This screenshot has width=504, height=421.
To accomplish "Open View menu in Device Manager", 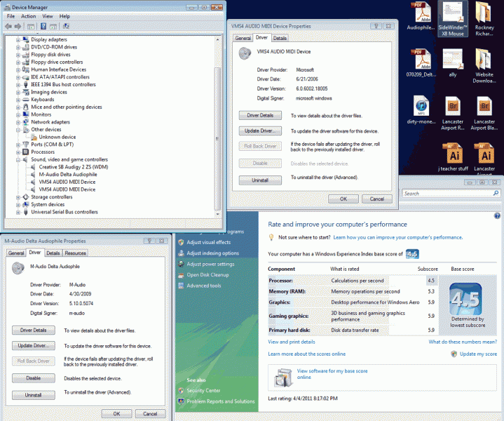I will [x=48, y=16].
